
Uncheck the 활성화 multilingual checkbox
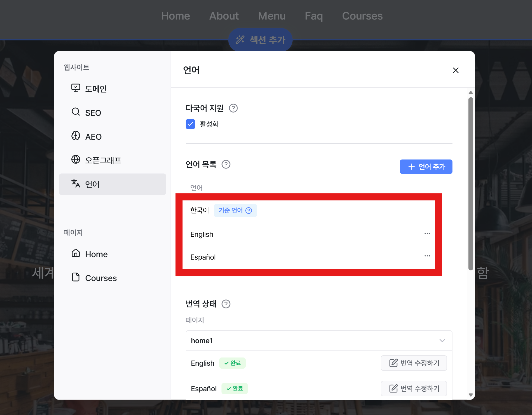coord(190,124)
